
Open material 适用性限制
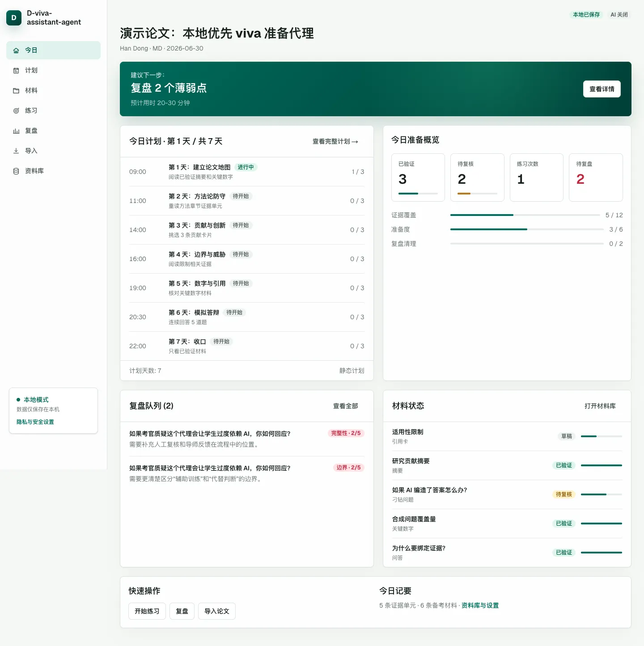(x=507, y=436)
